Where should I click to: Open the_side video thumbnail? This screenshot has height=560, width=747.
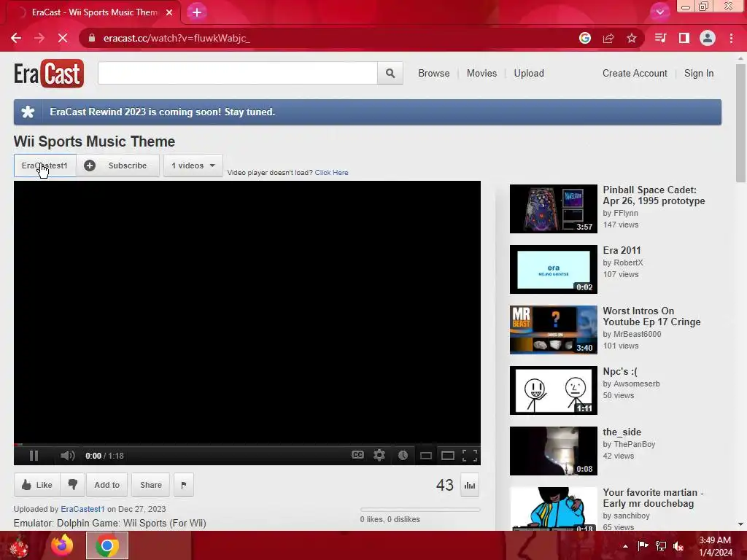(554, 451)
